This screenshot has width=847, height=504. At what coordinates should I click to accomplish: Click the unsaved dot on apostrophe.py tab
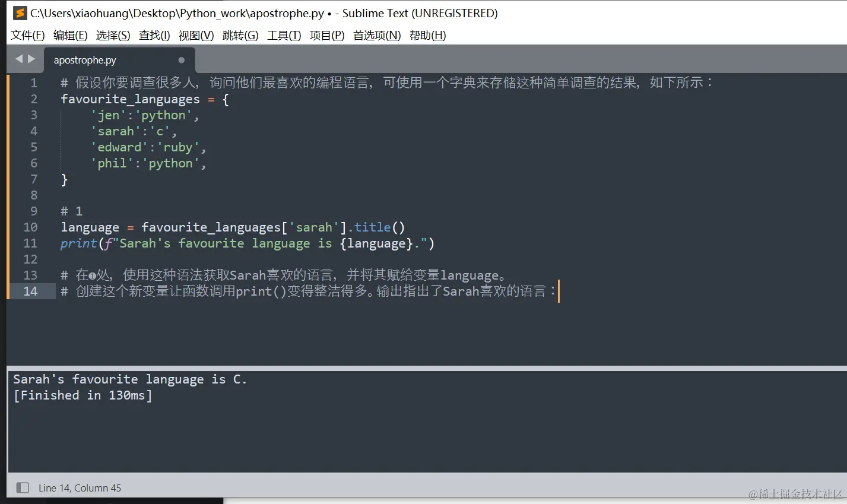point(182,60)
